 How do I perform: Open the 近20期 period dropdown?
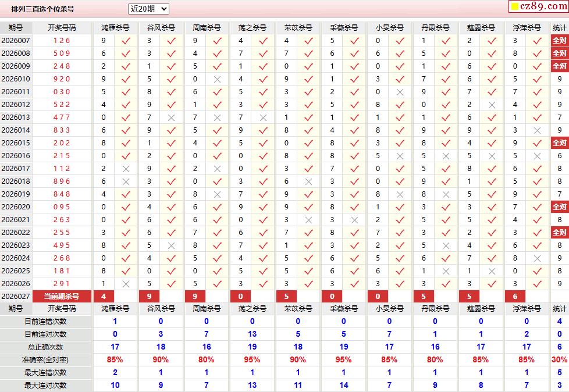(148, 9)
